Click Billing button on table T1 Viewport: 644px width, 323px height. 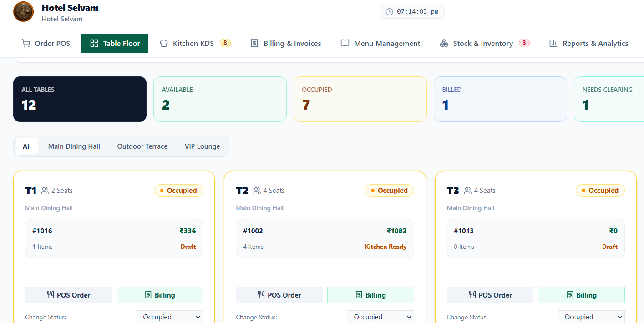(x=160, y=295)
